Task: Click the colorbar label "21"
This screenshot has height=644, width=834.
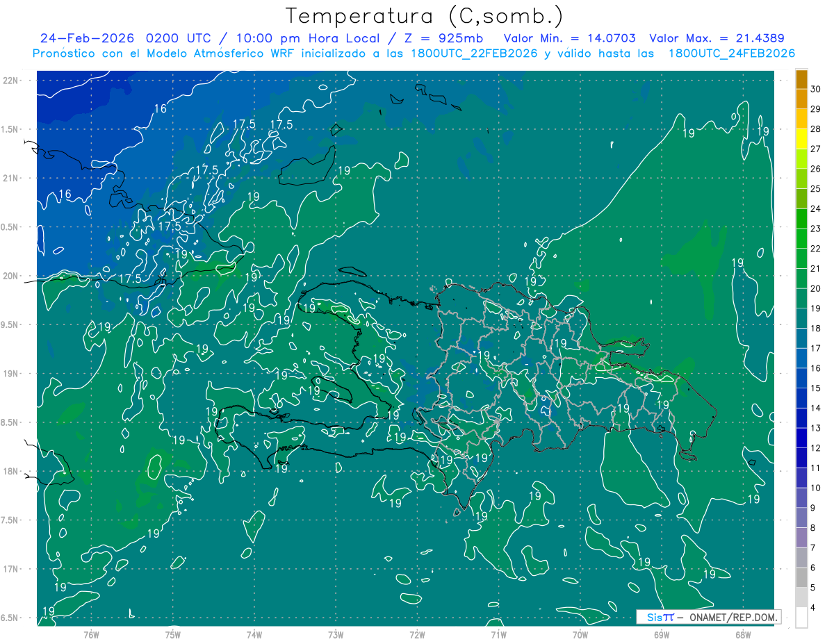Action: tap(816, 268)
